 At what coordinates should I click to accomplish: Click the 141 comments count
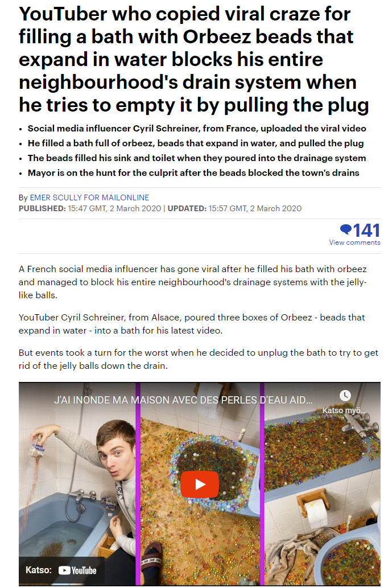tap(366, 230)
